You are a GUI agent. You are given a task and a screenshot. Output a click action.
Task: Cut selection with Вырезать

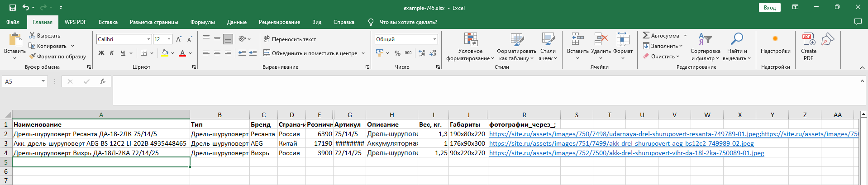(x=44, y=36)
